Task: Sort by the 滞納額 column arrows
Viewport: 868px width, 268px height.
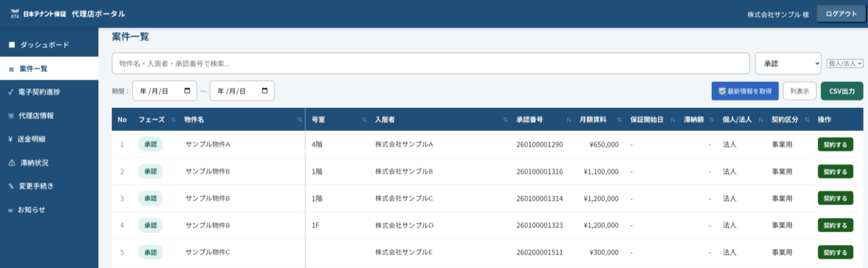Action: click(711, 120)
